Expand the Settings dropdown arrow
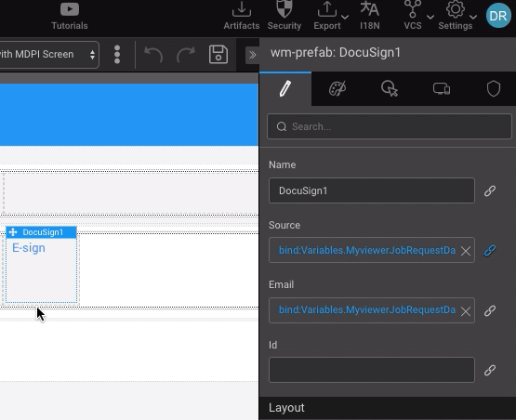This screenshot has width=516, height=420. [473, 17]
